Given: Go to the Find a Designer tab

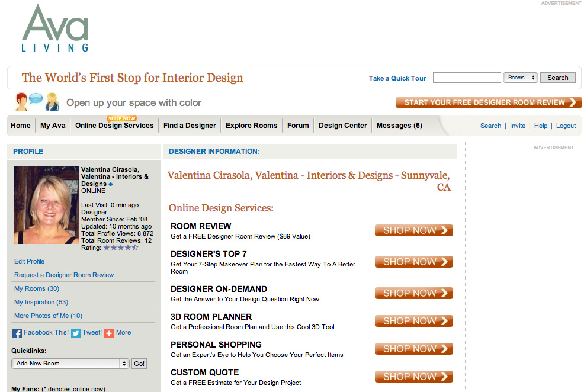Looking at the screenshot, I should (x=190, y=126).
